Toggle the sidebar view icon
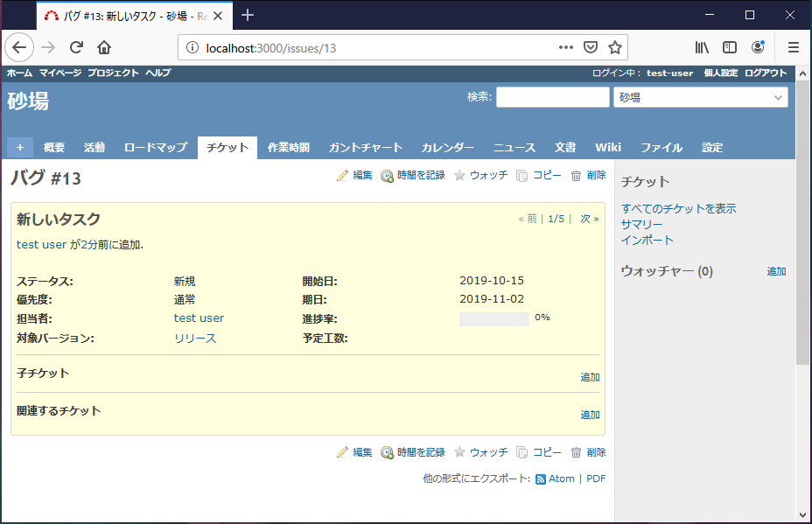The height and width of the screenshot is (524, 812). (730, 47)
